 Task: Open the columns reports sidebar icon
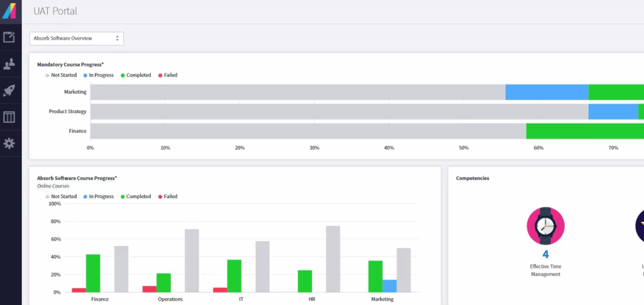(x=9, y=117)
